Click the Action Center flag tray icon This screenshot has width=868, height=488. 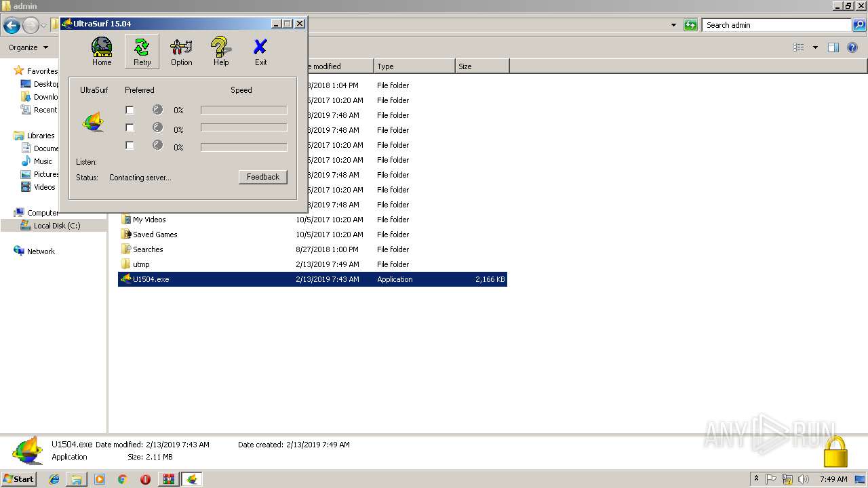click(x=771, y=479)
